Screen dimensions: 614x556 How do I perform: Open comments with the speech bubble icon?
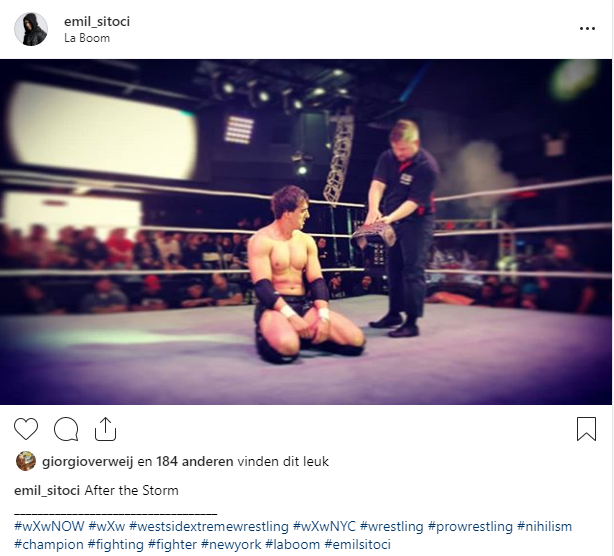(x=66, y=429)
